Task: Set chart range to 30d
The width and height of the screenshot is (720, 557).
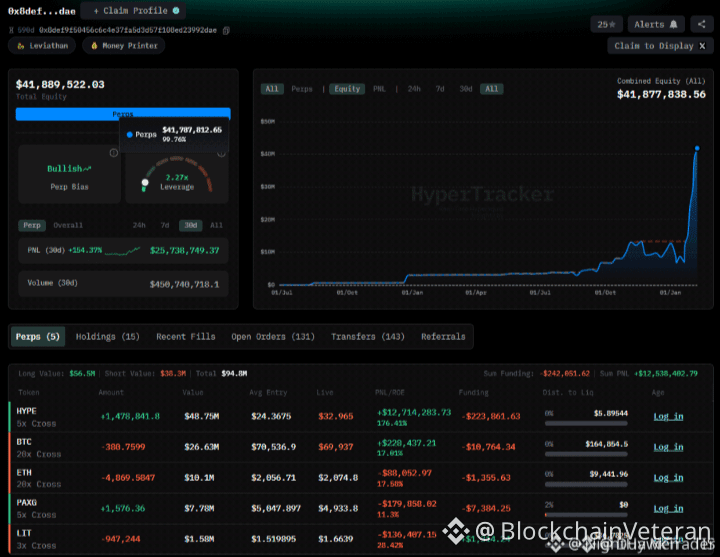Action: 466,89
